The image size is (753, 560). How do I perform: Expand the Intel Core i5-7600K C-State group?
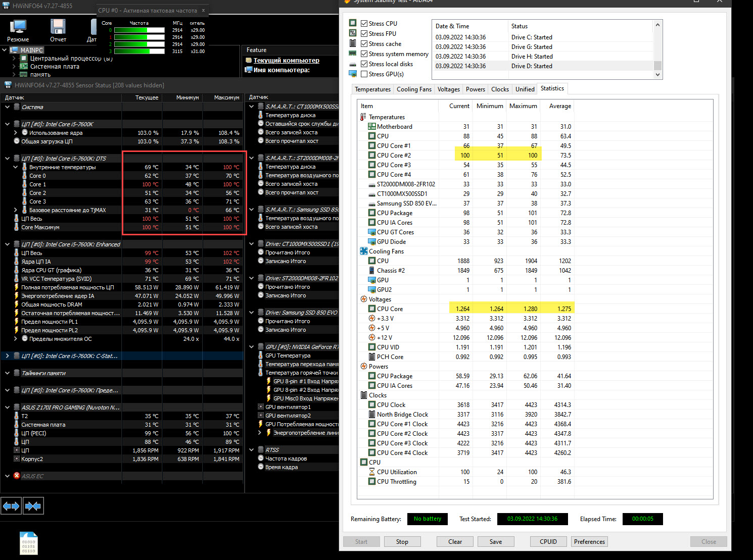click(7, 356)
